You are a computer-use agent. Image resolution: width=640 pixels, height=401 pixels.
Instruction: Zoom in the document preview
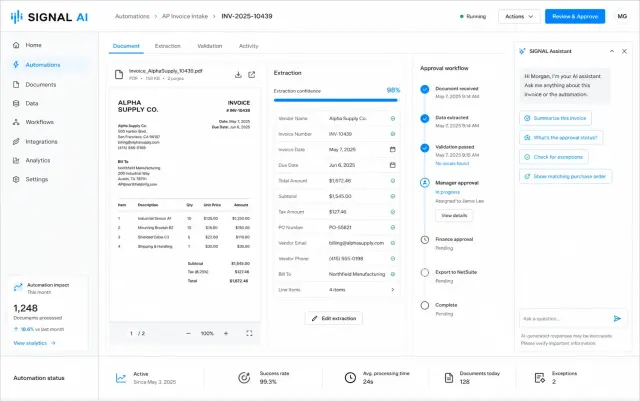coord(226,333)
